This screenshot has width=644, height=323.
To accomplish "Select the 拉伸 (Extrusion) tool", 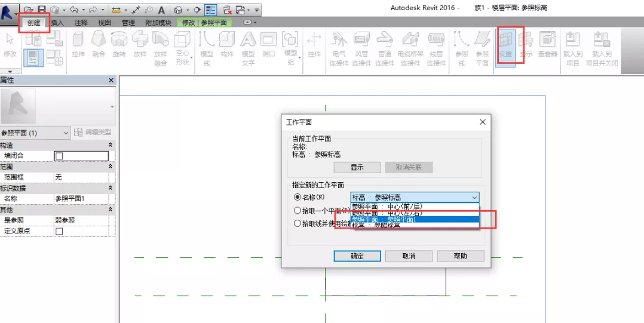I will point(78,45).
